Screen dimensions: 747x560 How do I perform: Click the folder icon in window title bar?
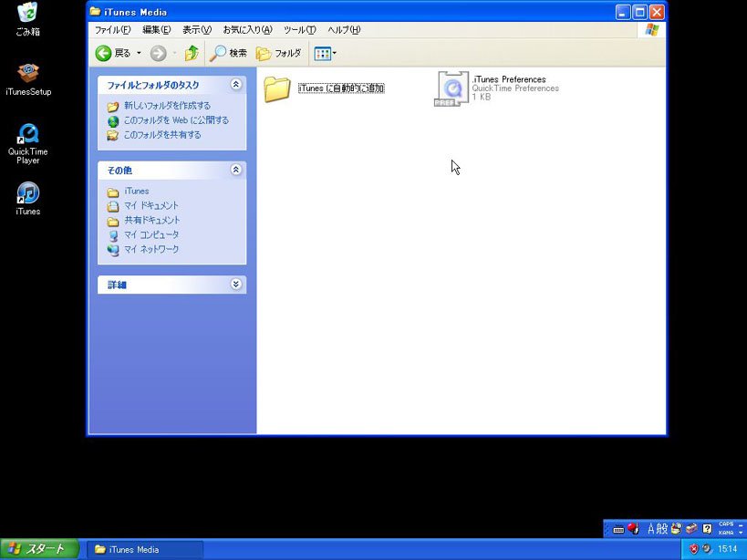(x=95, y=12)
